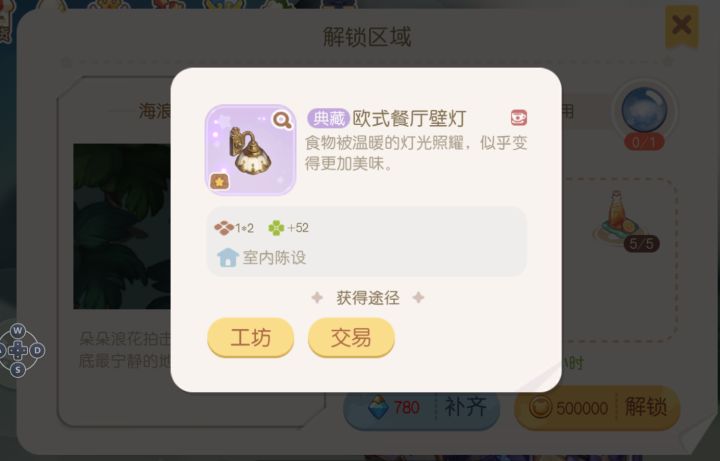Screen dimensions: 720x461
Task: Click the magnifier icon on wall lamp thumbnail
Action: tap(282, 120)
